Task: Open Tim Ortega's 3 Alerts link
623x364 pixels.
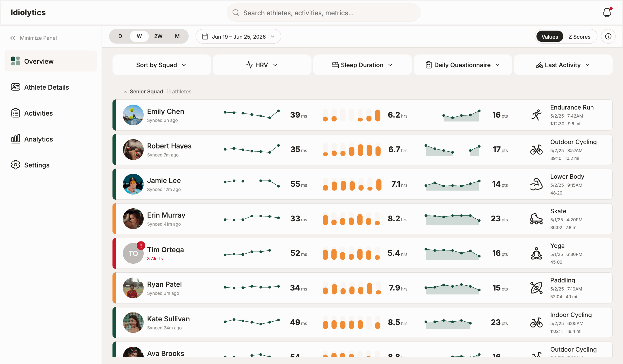Action: (x=155, y=259)
